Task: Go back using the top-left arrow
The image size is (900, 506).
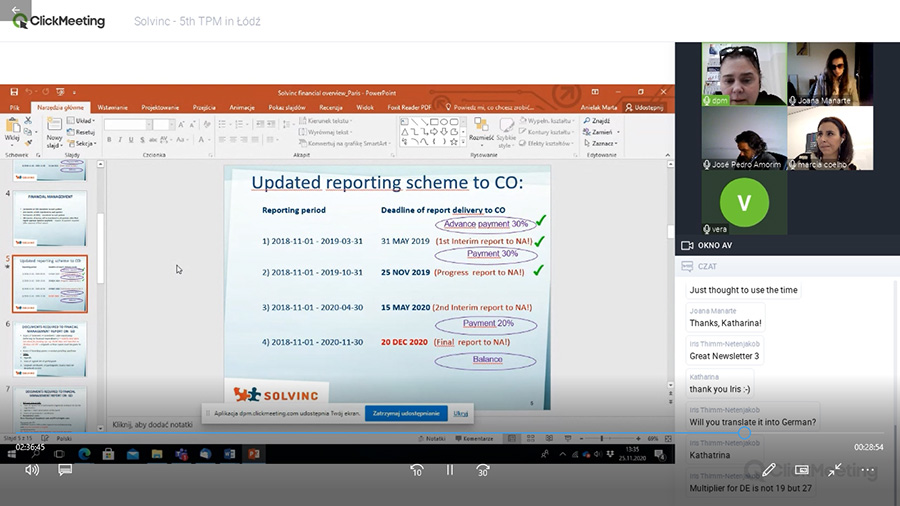Action: [x=15, y=10]
